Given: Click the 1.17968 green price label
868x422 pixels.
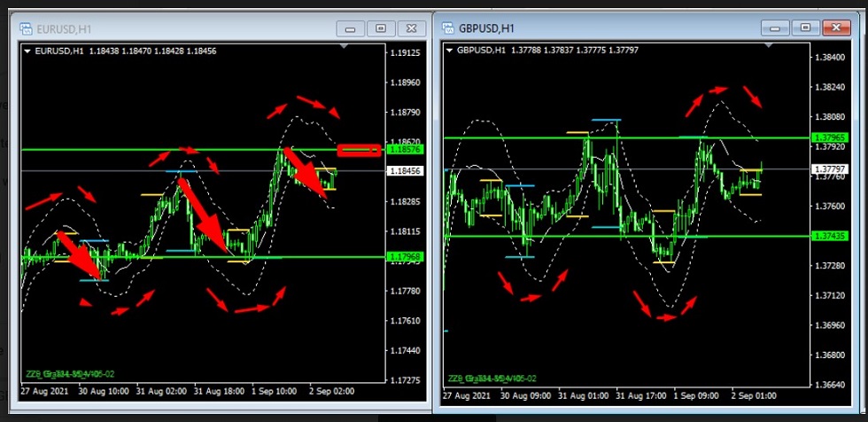Looking at the screenshot, I should (x=403, y=257).
